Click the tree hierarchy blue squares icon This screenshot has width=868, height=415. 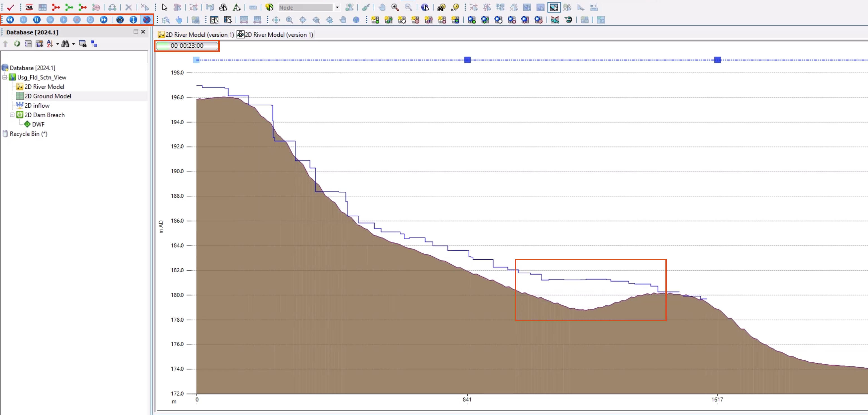coord(94,44)
